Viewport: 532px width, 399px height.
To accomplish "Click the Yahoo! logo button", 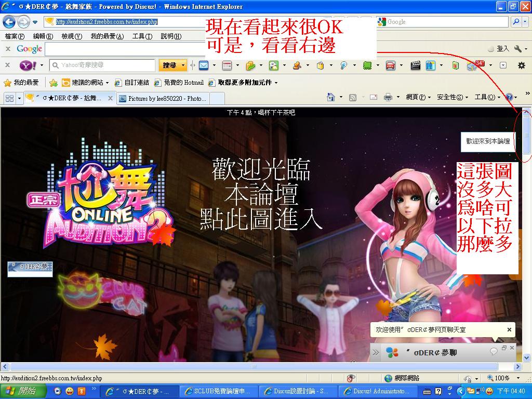I will [28, 65].
